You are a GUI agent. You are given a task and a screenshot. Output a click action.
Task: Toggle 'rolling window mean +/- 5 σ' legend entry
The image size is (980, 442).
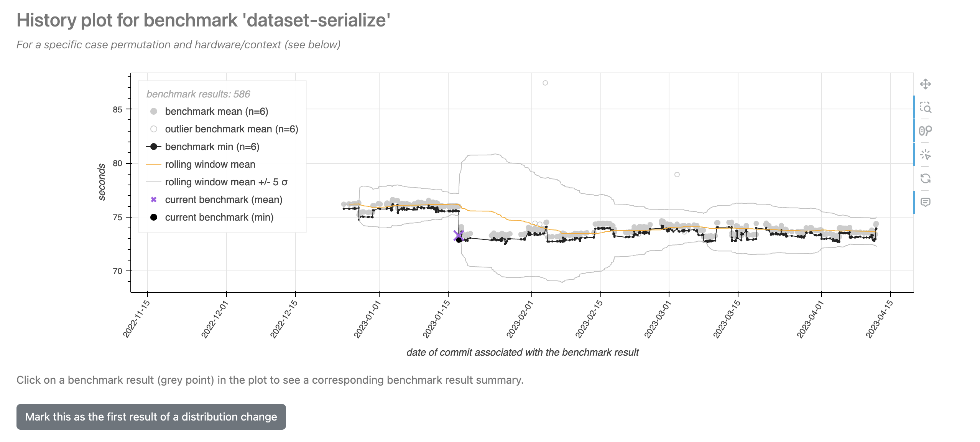[x=217, y=182]
